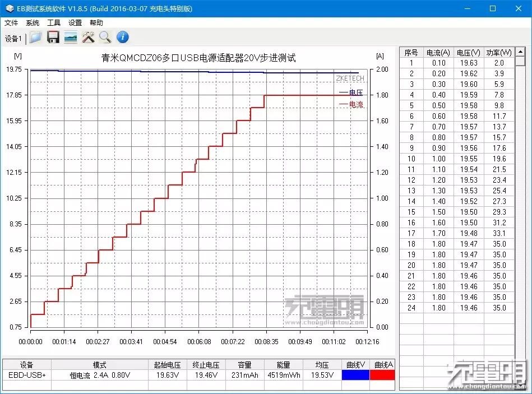This screenshot has height=394, width=532.
Task: Select the 设备1 tab
Action: click(x=13, y=39)
